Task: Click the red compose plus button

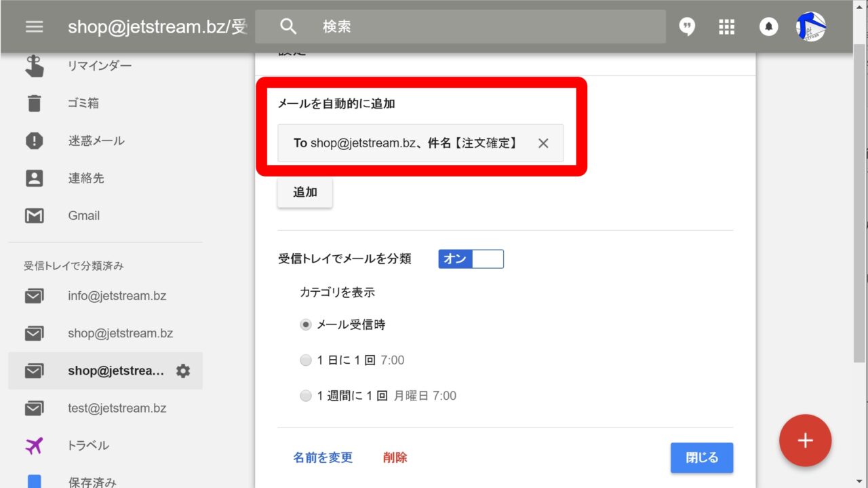Action: click(805, 440)
